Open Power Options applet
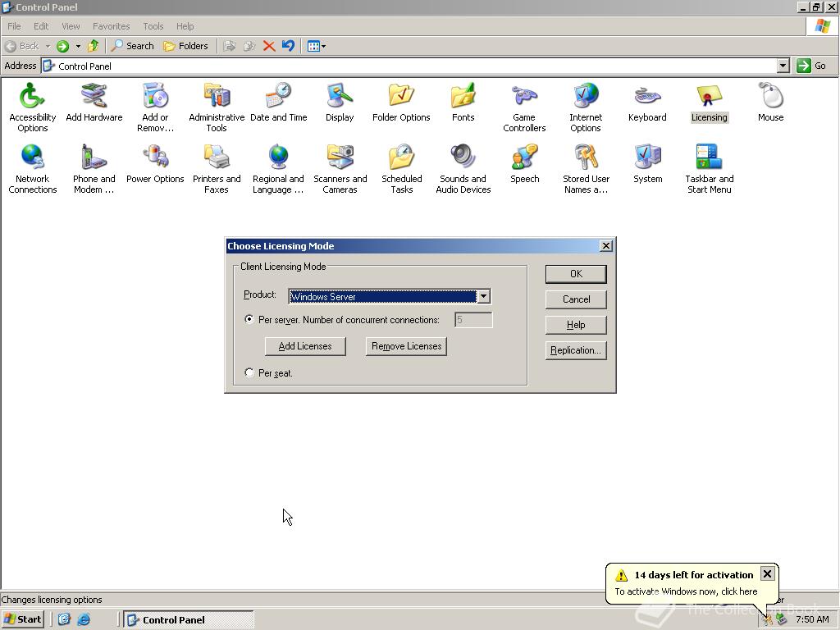Image resolution: width=840 pixels, height=630 pixels. pyautogui.click(x=155, y=163)
